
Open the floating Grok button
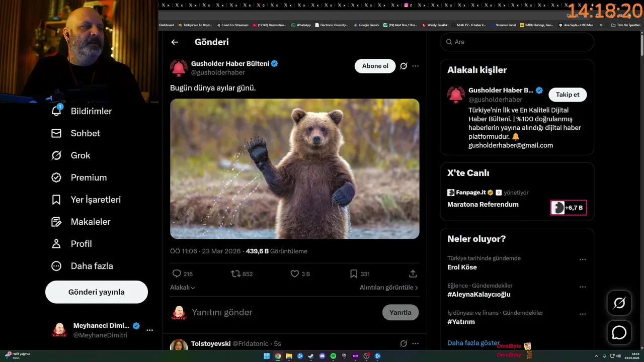click(619, 303)
